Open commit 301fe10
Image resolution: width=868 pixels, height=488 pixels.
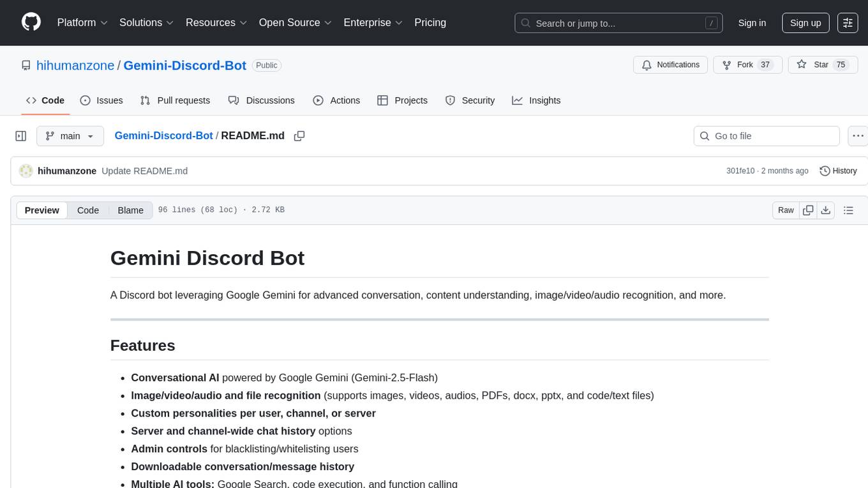tap(740, 171)
